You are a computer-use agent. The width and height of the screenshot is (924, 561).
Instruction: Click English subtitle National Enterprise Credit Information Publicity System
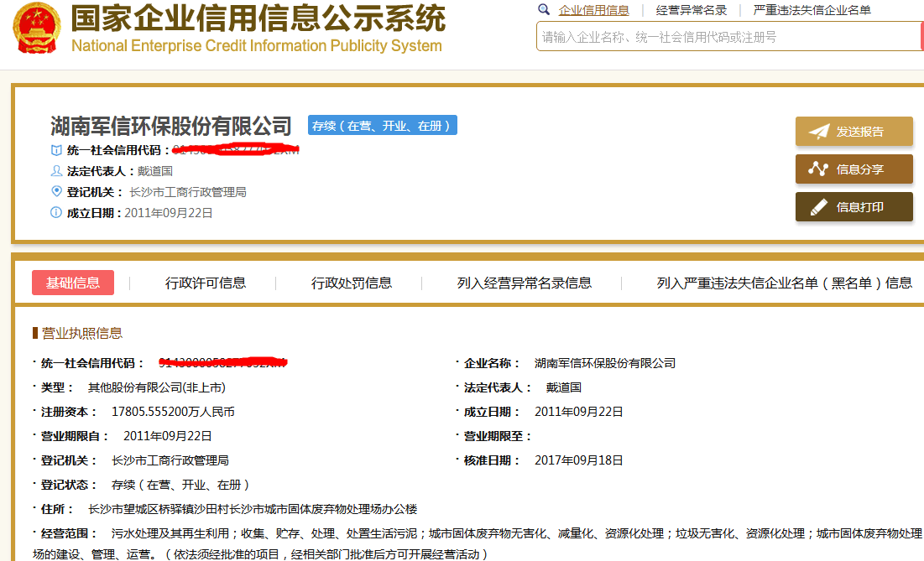(256, 45)
